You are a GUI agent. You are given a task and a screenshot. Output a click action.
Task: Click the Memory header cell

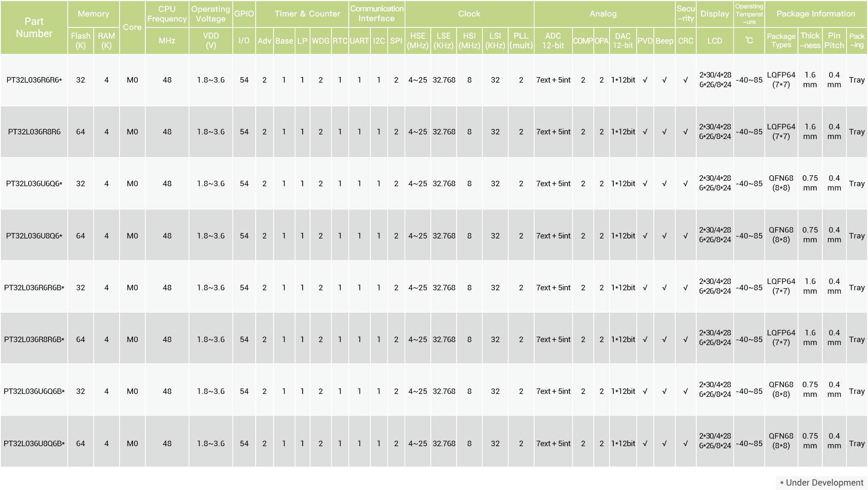pos(93,14)
